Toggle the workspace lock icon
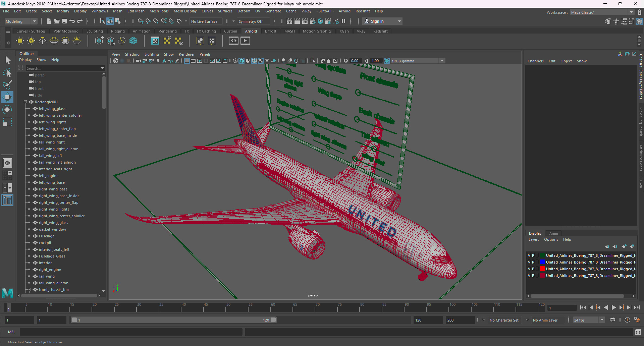644x346 pixels. point(639,12)
